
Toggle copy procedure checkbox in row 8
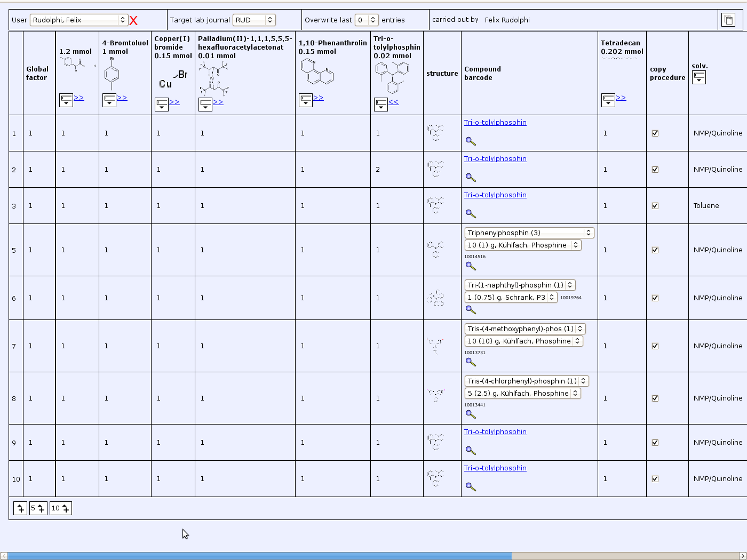(x=655, y=398)
